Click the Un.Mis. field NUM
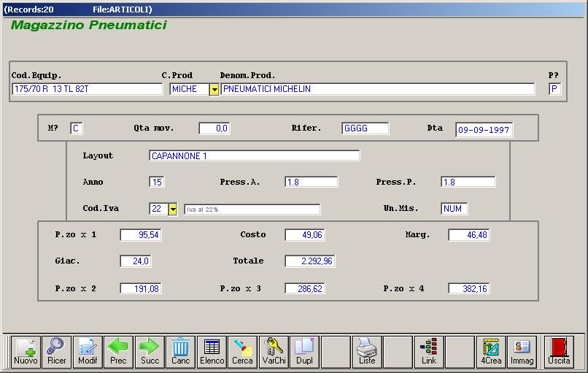The width and height of the screenshot is (588, 373). coord(454,209)
